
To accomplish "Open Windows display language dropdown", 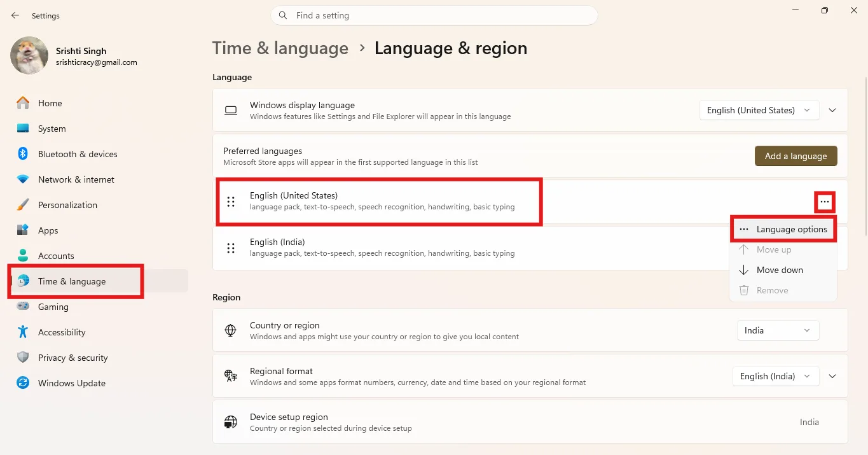I will point(759,110).
